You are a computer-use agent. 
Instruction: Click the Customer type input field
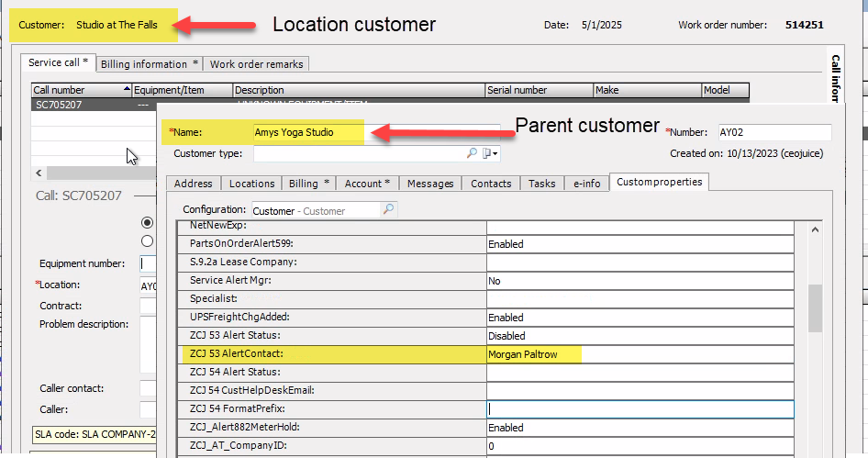pyautogui.click(x=359, y=153)
